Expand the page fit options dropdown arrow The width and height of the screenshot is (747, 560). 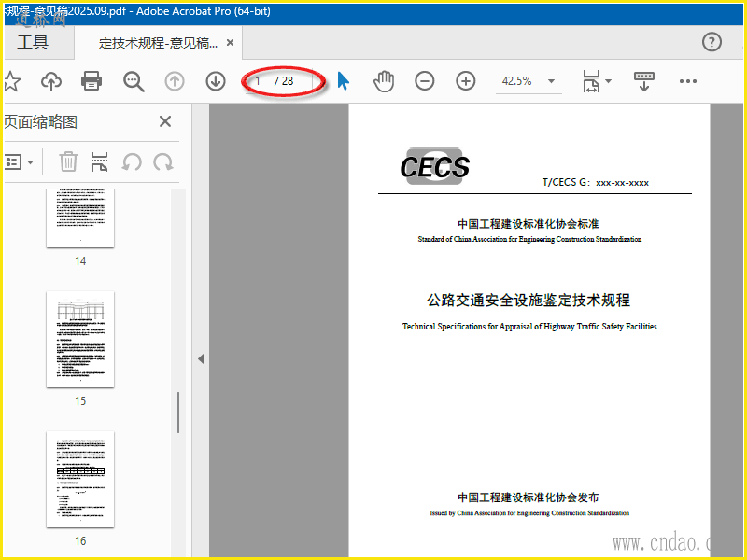click(x=609, y=81)
